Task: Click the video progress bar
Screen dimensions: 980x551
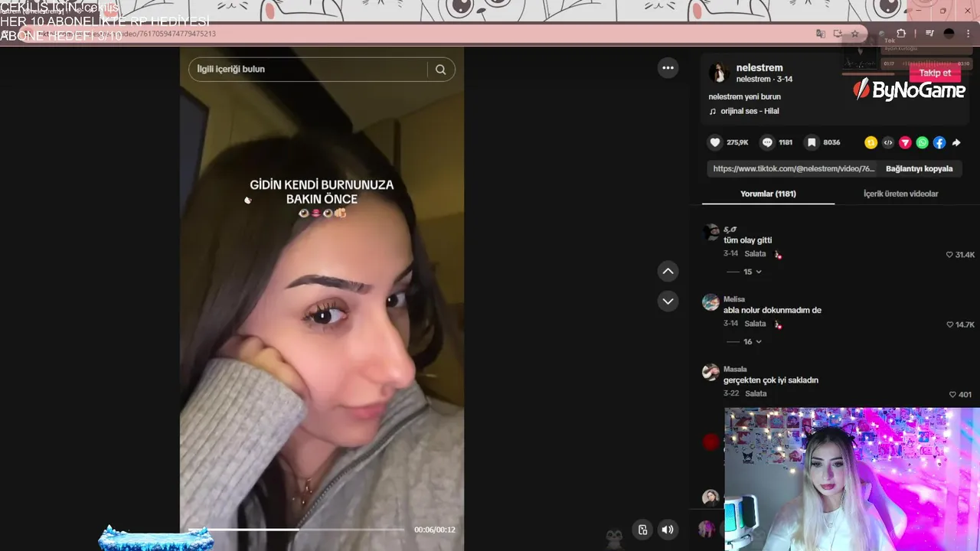Action: [x=297, y=530]
